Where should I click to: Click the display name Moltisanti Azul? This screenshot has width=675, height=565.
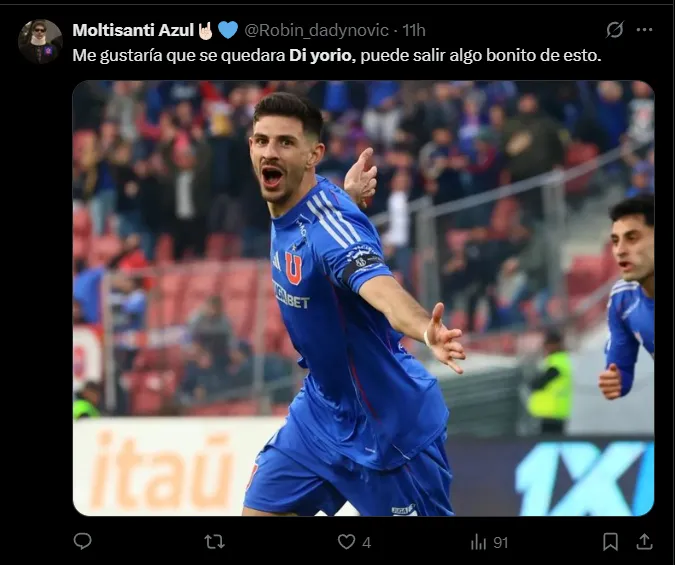(133, 30)
